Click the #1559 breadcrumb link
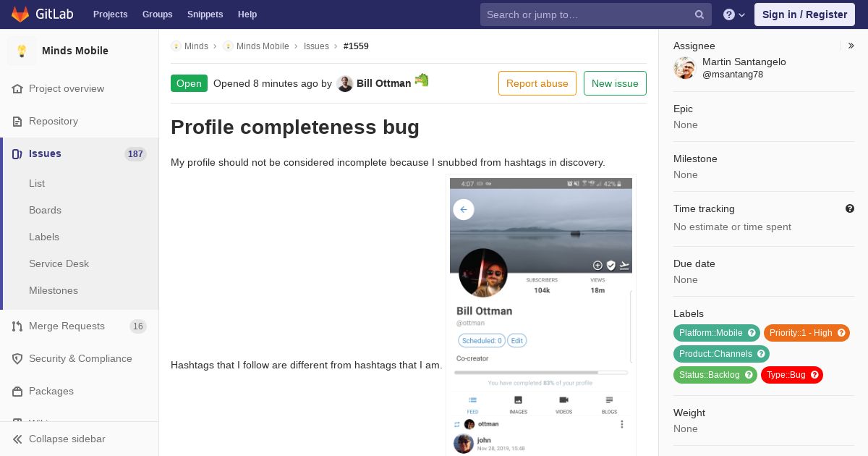 (356, 46)
